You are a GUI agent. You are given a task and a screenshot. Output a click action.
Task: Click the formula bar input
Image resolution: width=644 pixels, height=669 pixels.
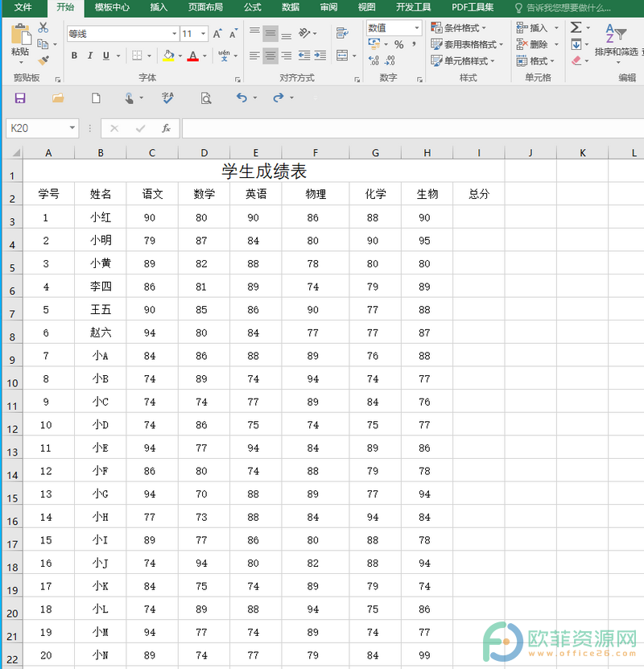click(413, 129)
